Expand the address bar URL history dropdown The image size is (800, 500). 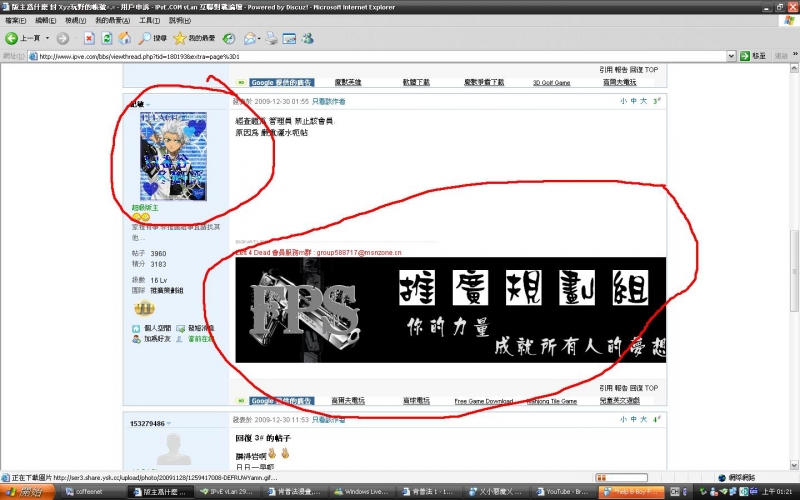point(731,56)
